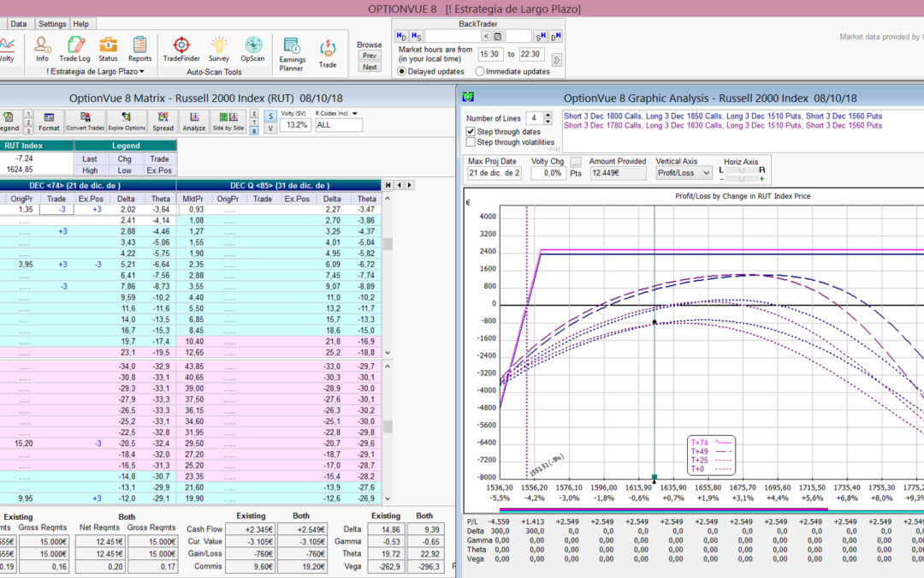Click BackTrader previous date arrow
The height and width of the screenshot is (578, 924).
(486, 37)
